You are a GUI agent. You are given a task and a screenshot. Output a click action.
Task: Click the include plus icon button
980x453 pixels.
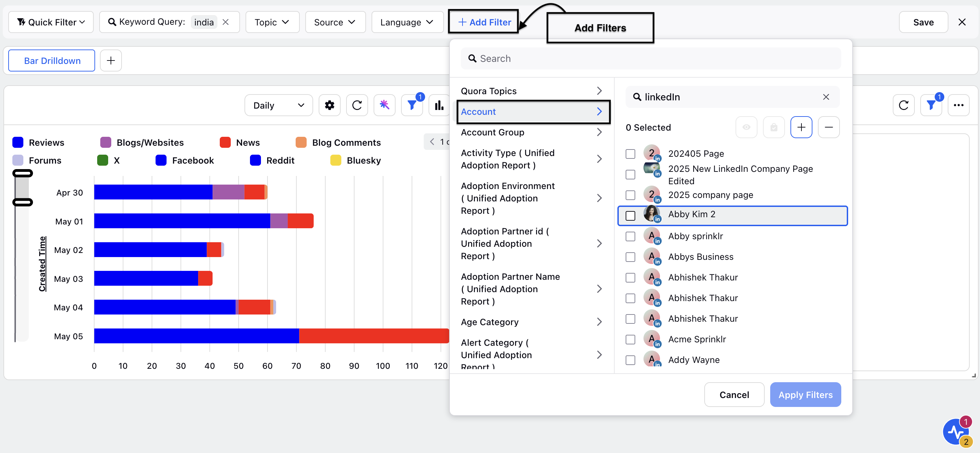(801, 127)
